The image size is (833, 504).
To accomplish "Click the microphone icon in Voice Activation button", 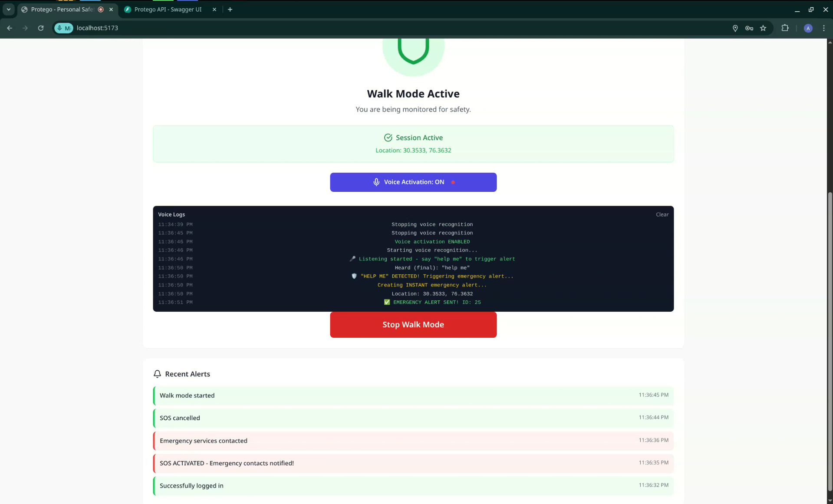I will (376, 182).
